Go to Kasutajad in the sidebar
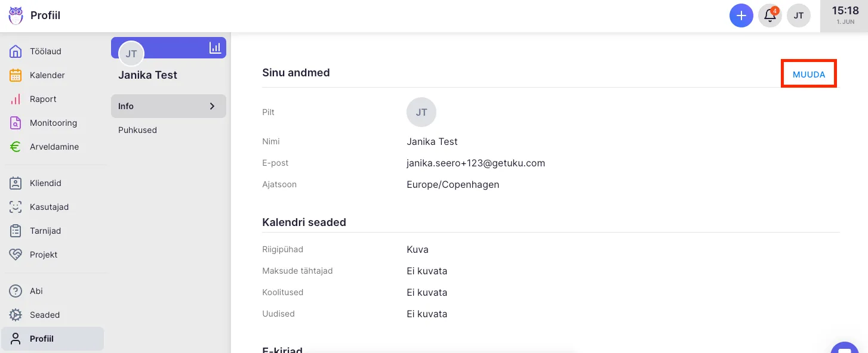This screenshot has width=868, height=353. 49,207
